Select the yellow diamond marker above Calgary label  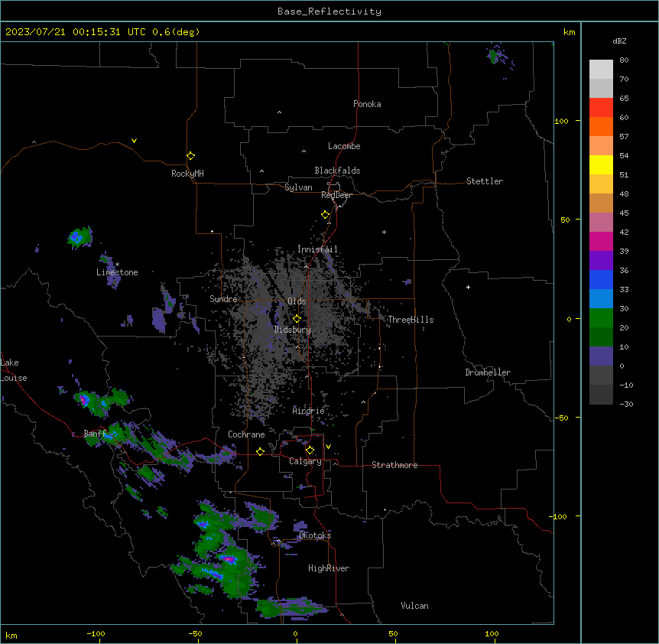[x=310, y=450]
